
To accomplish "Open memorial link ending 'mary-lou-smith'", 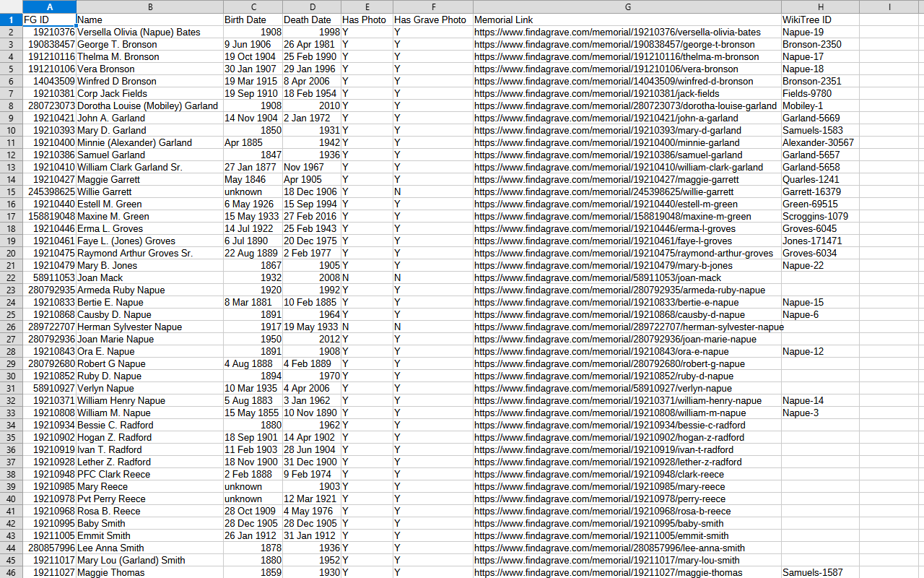I will click(x=627, y=560).
